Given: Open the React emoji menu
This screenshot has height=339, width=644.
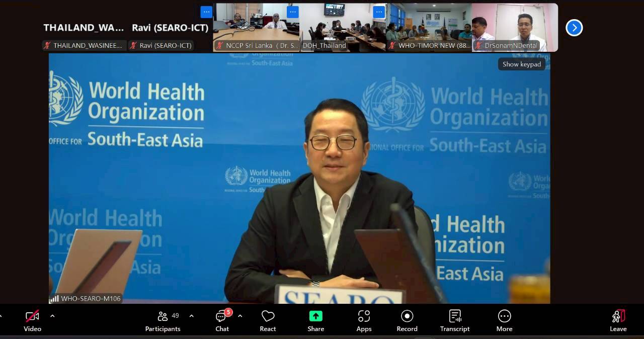Looking at the screenshot, I should 268,321.
